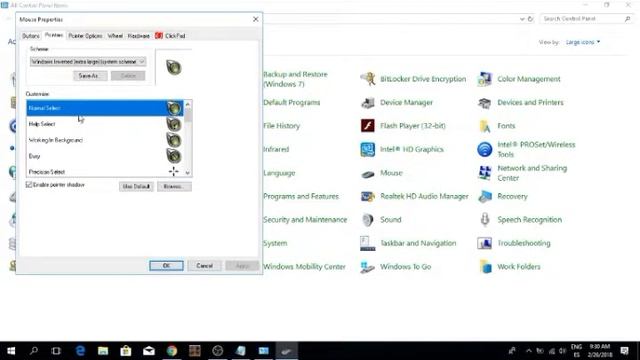Open the Troubleshooting icon
The width and height of the screenshot is (640, 360).
484,243
